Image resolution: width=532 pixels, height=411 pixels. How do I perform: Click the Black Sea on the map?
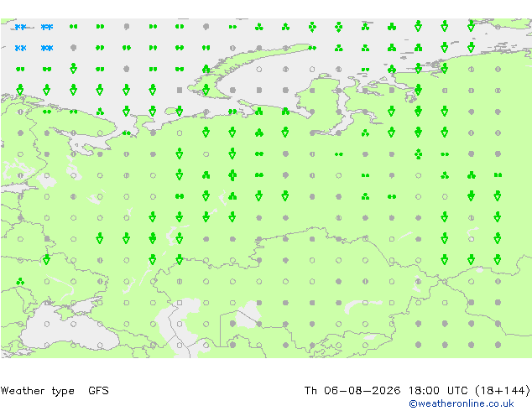[x=68, y=330]
